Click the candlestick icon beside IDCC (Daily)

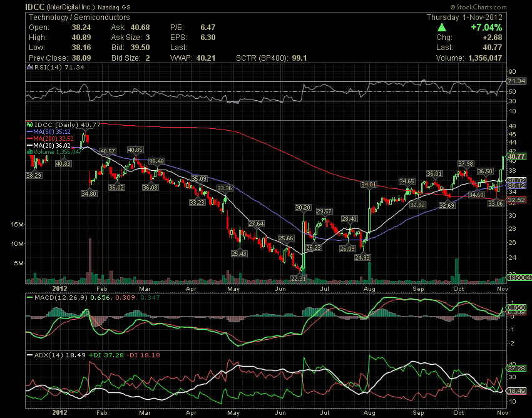(29, 125)
